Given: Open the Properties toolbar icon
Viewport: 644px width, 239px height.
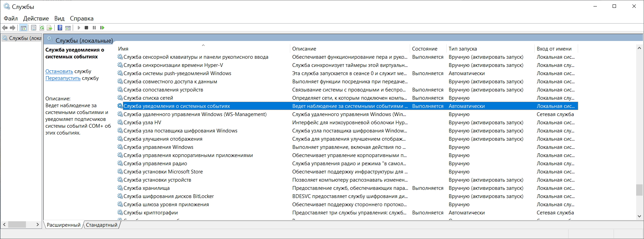Looking at the screenshot, I should coord(33,28).
